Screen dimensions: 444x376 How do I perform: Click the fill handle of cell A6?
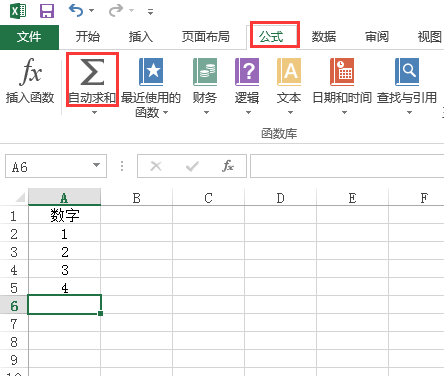click(x=101, y=313)
